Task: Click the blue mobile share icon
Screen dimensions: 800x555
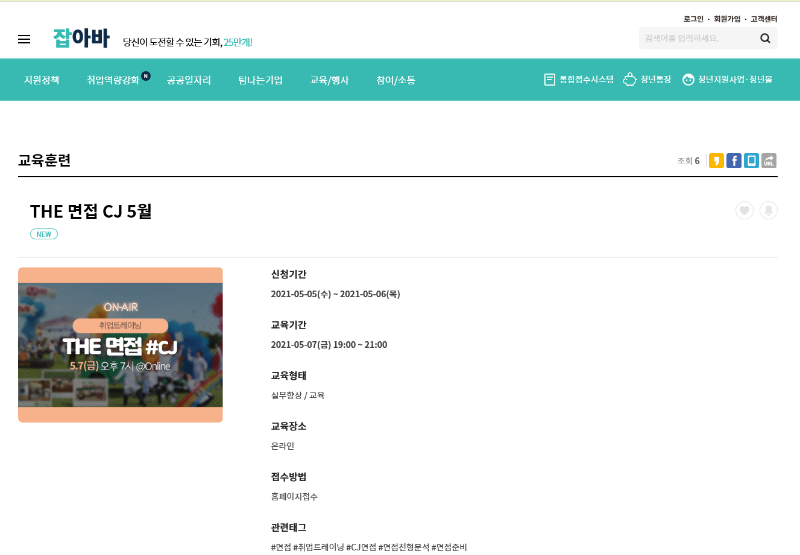Action: coord(751,161)
